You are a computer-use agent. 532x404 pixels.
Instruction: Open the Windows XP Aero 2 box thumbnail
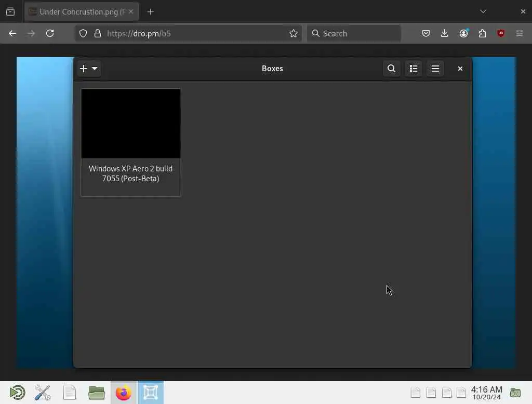130,124
